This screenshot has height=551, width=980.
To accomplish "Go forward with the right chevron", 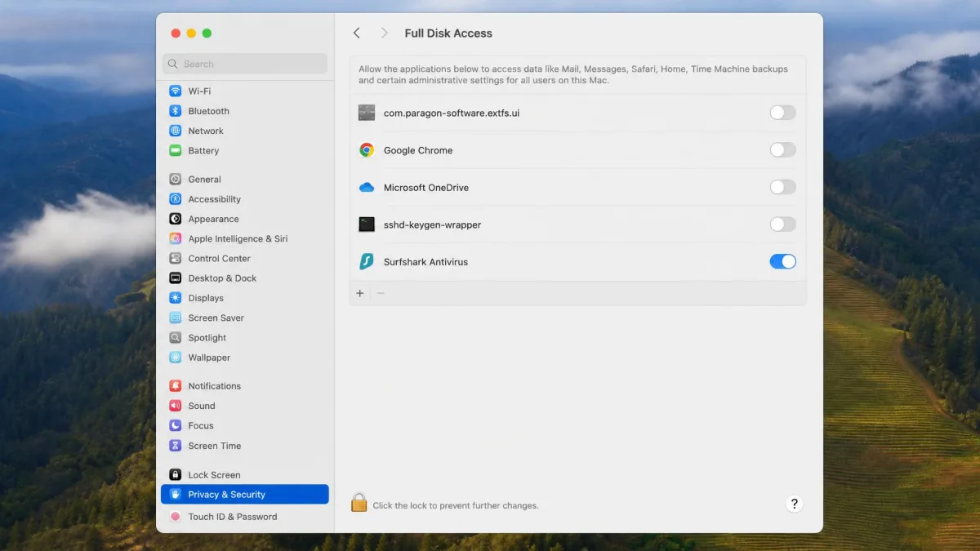I will pos(384,33).
